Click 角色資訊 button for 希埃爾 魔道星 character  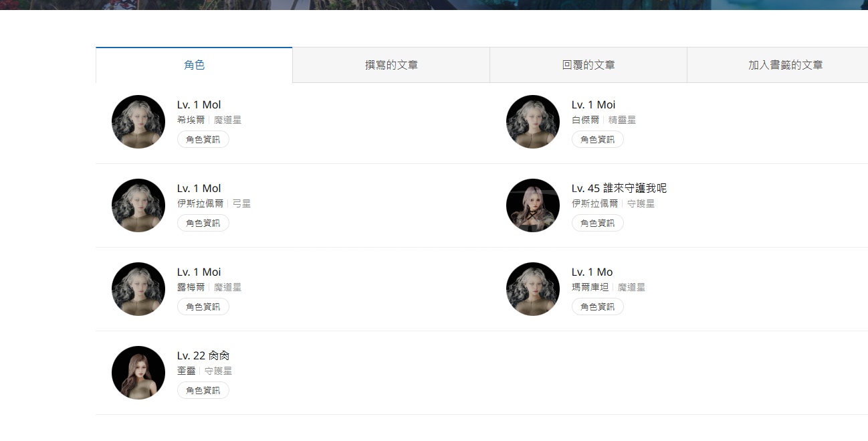tap(203, 139)
